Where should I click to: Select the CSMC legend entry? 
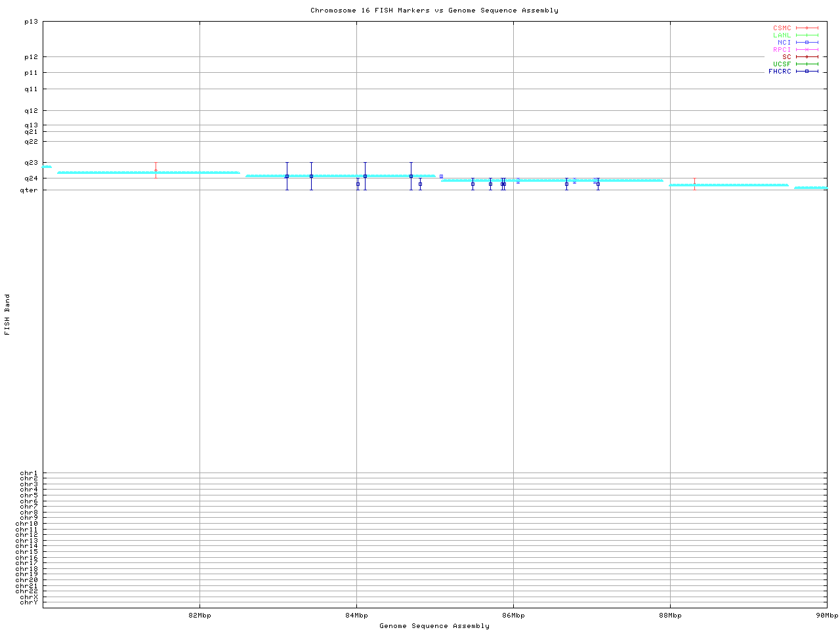click(x=795, y=28)
